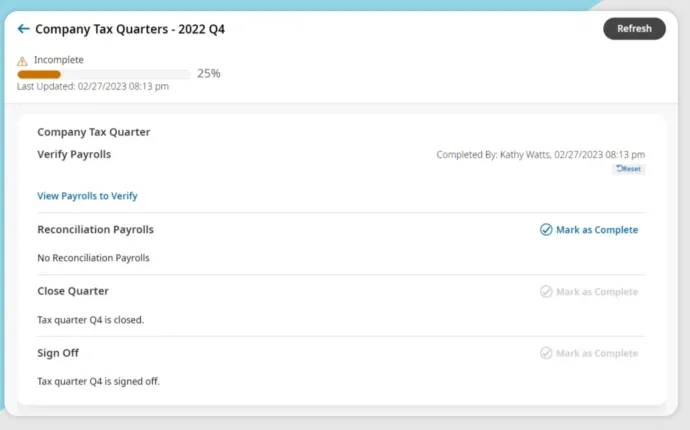Click the 'Tax quarter Q4 is closed' message
690x430 pixels.
pyautogui.click(x=90, y=320)
